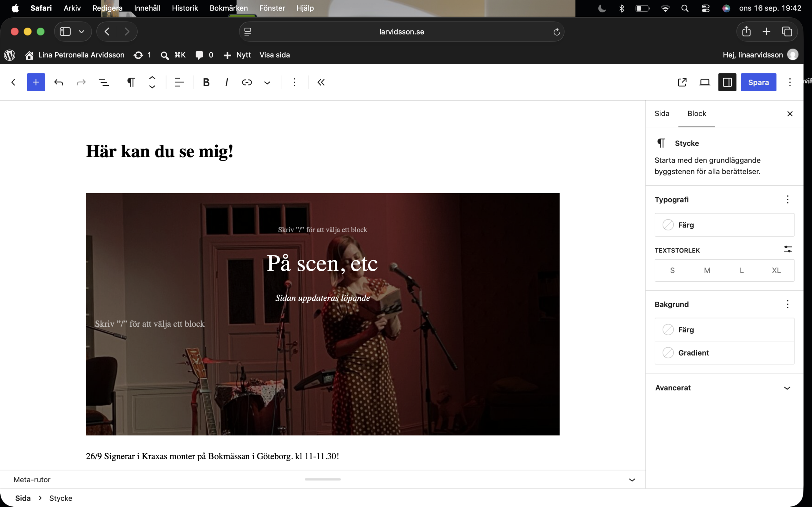Open the text alignment control
The image size is (812, 507).
[179, 82]
